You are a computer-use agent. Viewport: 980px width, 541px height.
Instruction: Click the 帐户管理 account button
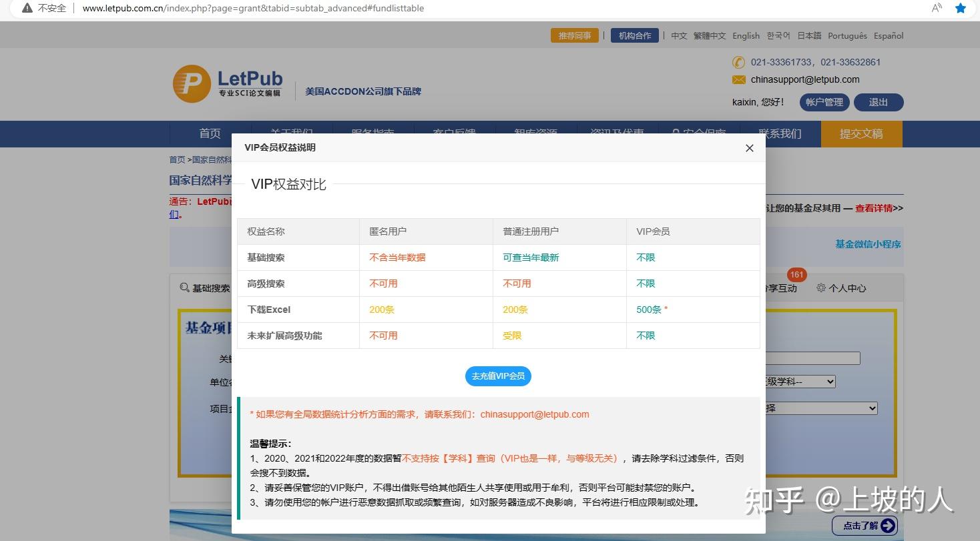pyautogui.click(x=824, y=102)
